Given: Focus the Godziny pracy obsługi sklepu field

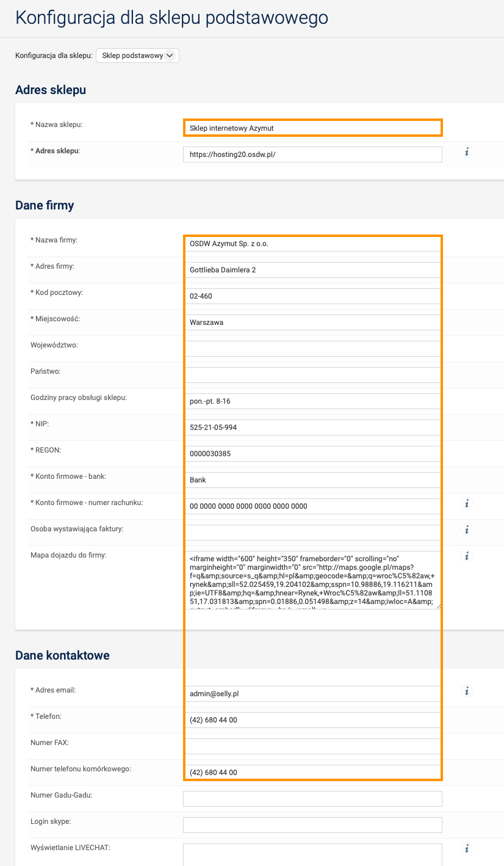Looking at the screenshot, I should point(312,401).
